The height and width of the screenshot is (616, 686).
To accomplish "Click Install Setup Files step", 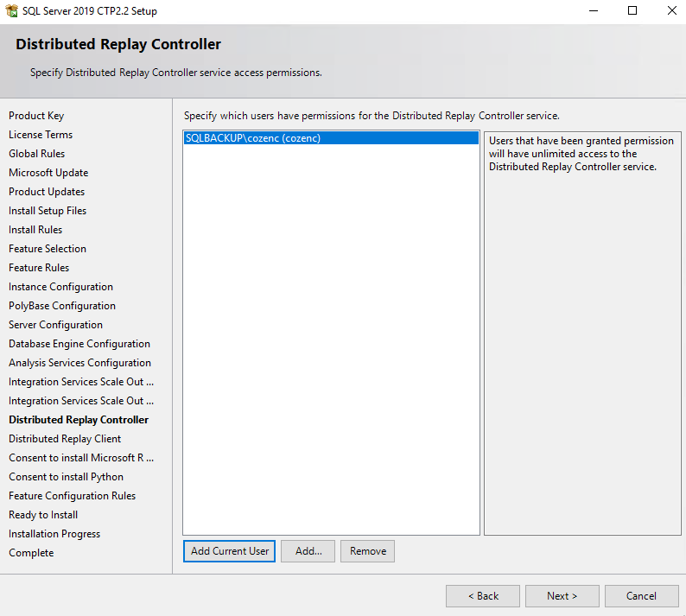I will (48, 211).
